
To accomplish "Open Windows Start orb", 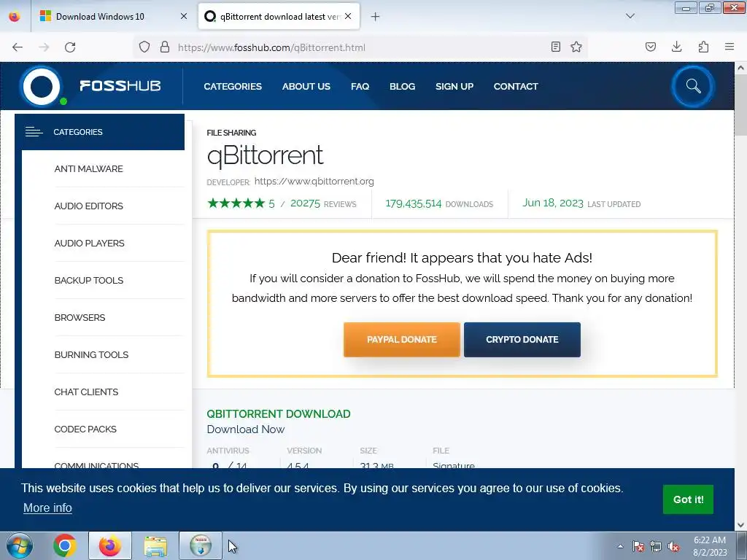I will click(x=20, y=545).
